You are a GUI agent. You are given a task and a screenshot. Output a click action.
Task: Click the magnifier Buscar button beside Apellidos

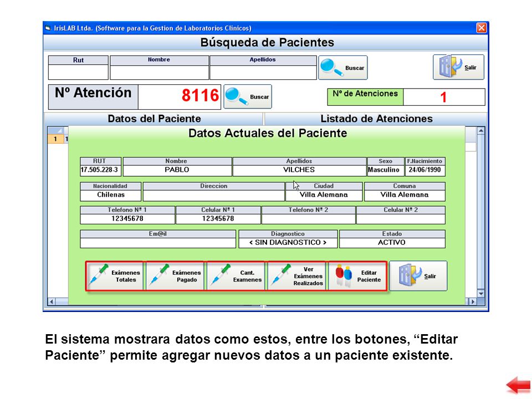click(342, 68)
